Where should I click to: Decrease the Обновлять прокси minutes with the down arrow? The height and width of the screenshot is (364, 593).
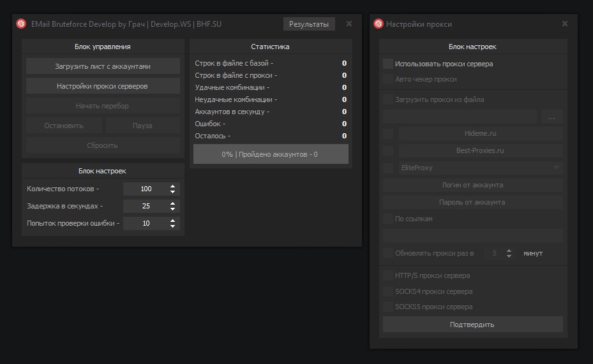click(509, 256)
